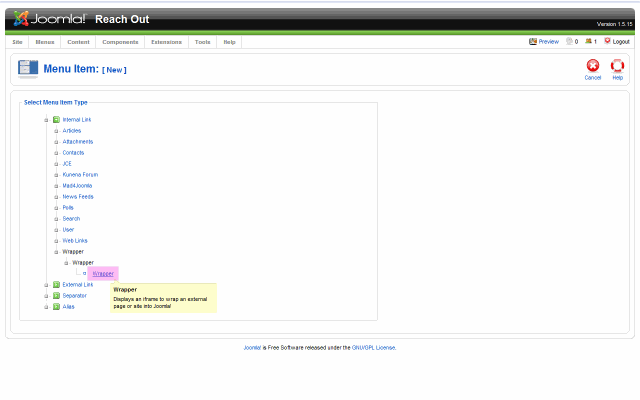Click the highlighted Wrapper link
Viewport: 640px width, 400px height.
coord(103,273)
